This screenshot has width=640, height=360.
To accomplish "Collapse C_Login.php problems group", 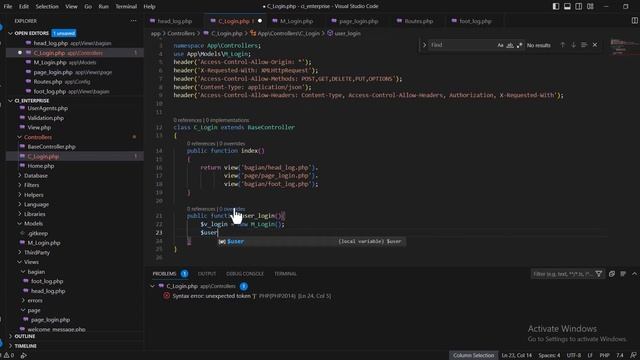I will pos(153,286).
